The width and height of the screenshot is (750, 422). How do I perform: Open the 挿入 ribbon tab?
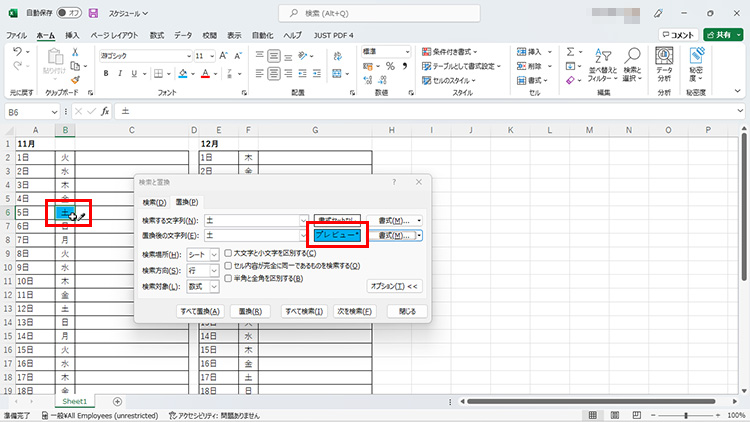tap(72, 34)
